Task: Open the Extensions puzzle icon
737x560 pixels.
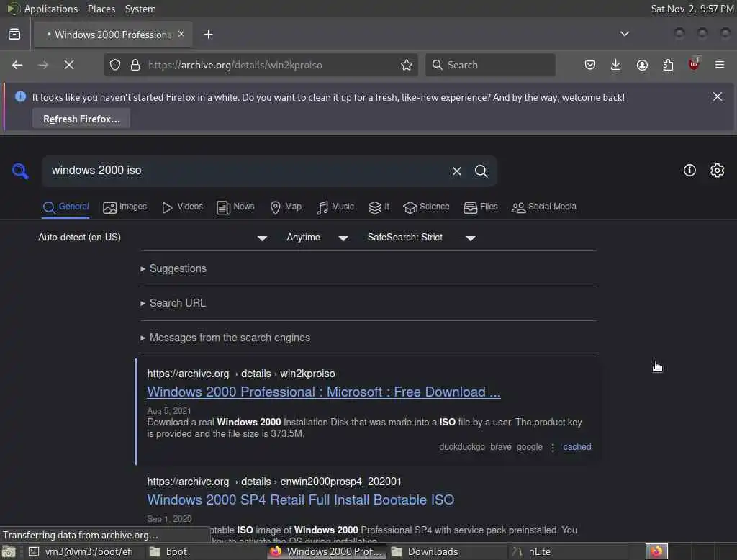Action: [x=668, y=65]
